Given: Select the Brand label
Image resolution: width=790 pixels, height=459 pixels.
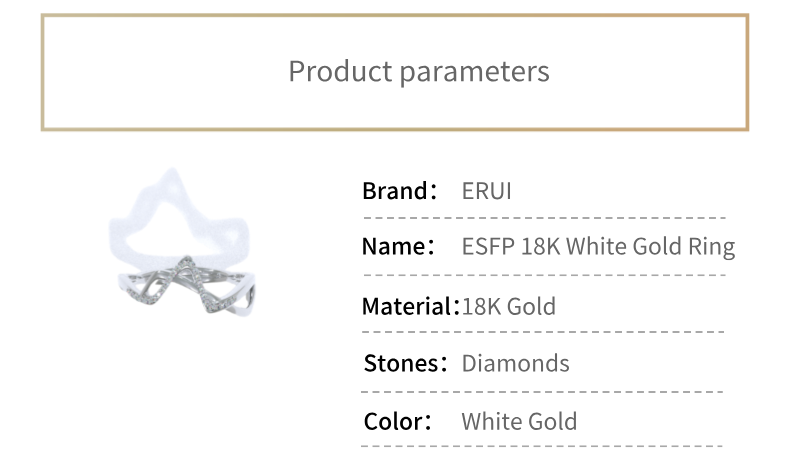Looking at the screenshot, I should pyautogui.click(x=400, y=191).
